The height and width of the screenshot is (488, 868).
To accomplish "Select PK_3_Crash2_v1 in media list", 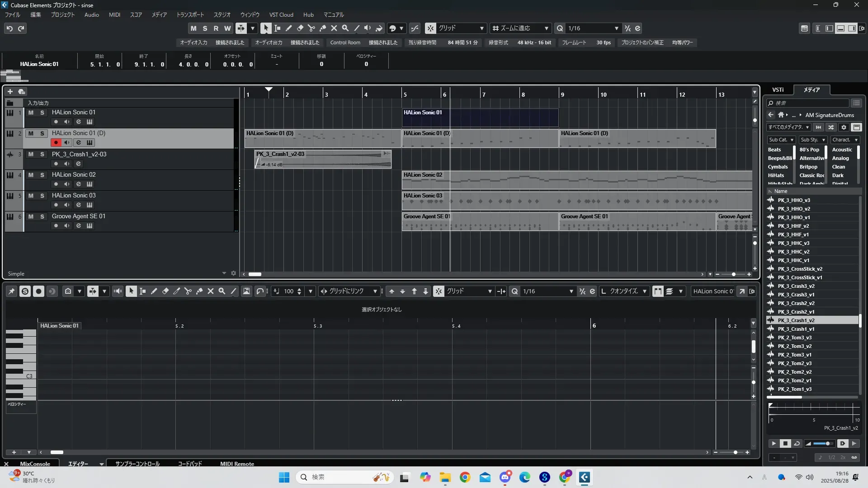I will (796, 312).
